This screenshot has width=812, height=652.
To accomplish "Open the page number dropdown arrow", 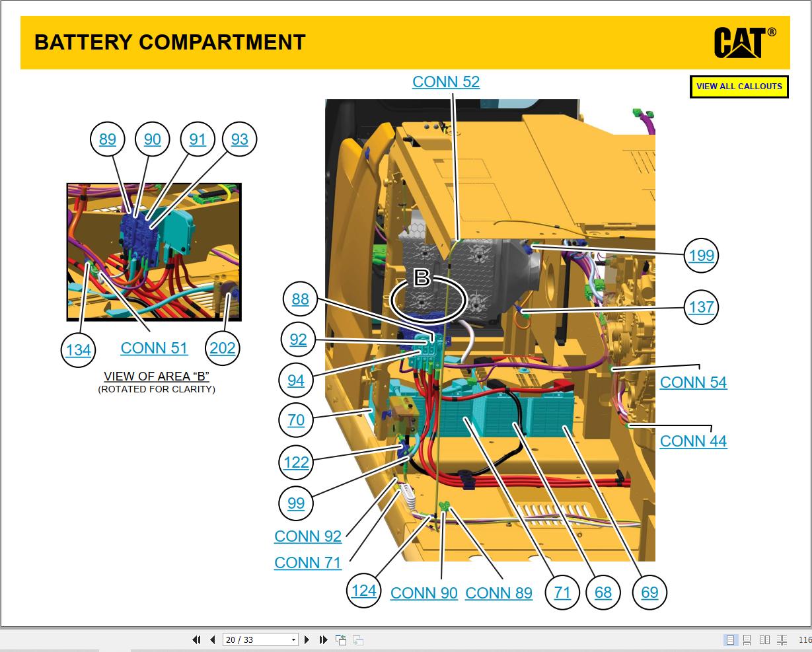I will [294, 639].
